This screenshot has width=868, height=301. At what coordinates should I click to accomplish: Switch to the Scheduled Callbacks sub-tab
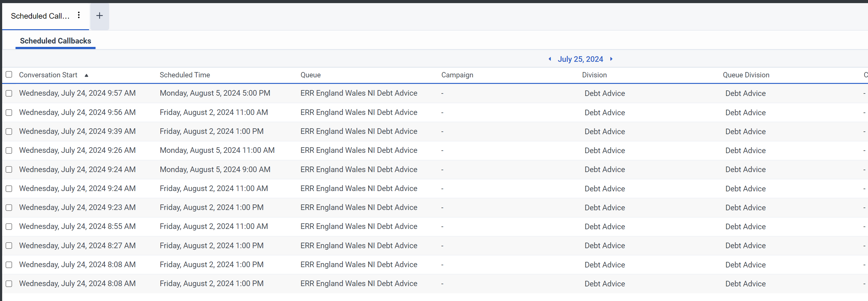(55, 41)
